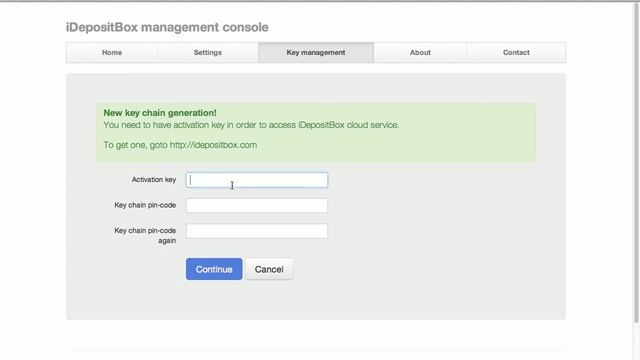Viewport: 640px width, 360px height.
Task: Go to the About tab
Action: [420, 53]
